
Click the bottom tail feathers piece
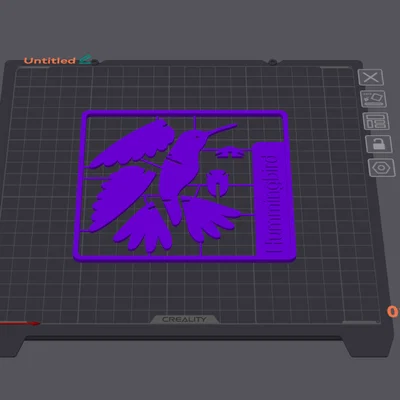(x=143, y=228)
